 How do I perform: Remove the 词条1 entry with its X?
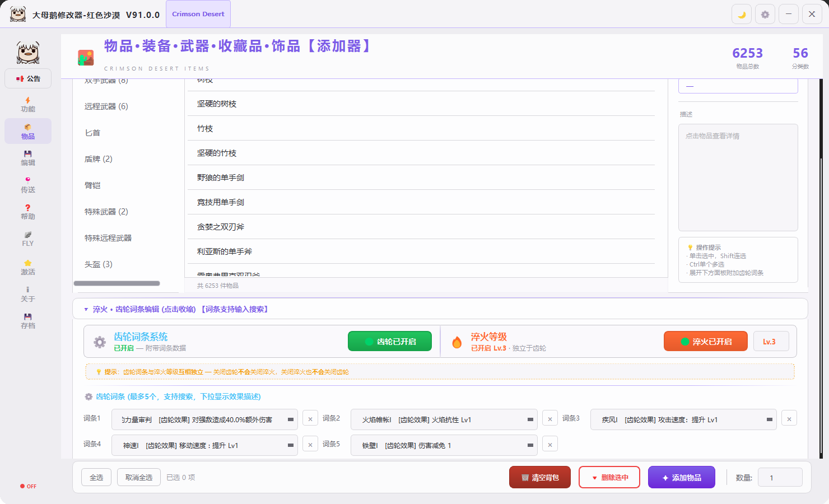pos(310,418)
